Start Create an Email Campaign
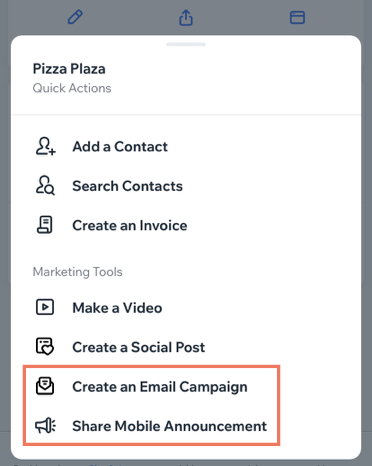372x466 pixels. pos(160,387)
